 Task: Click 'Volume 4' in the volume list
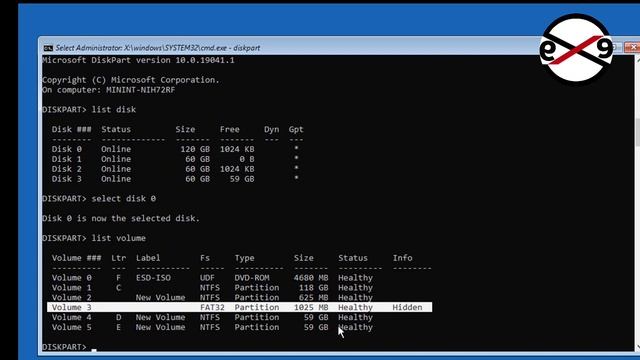click(x=71, y=318)
